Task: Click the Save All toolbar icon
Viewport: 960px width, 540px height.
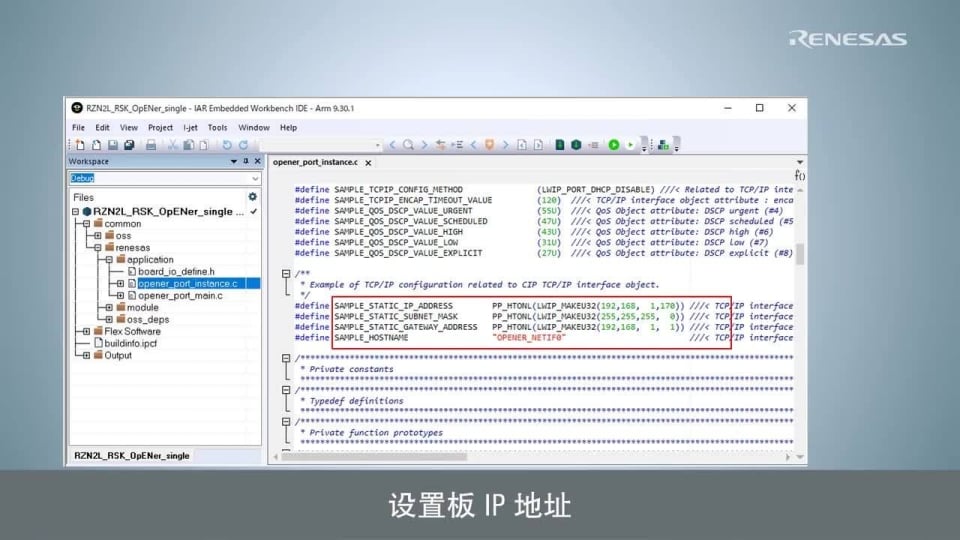Action: coord(129,145)
